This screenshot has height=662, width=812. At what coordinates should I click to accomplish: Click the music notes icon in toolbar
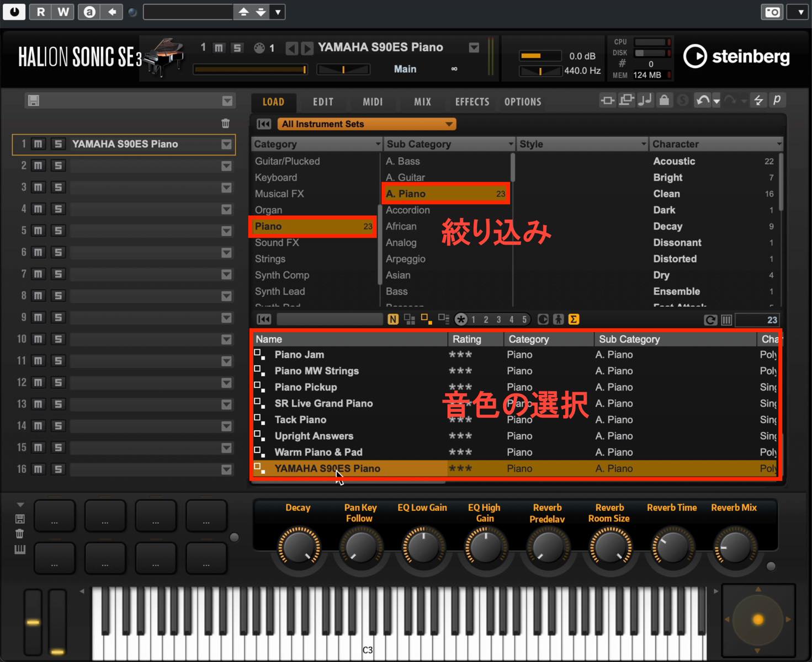tap(645, 100)
